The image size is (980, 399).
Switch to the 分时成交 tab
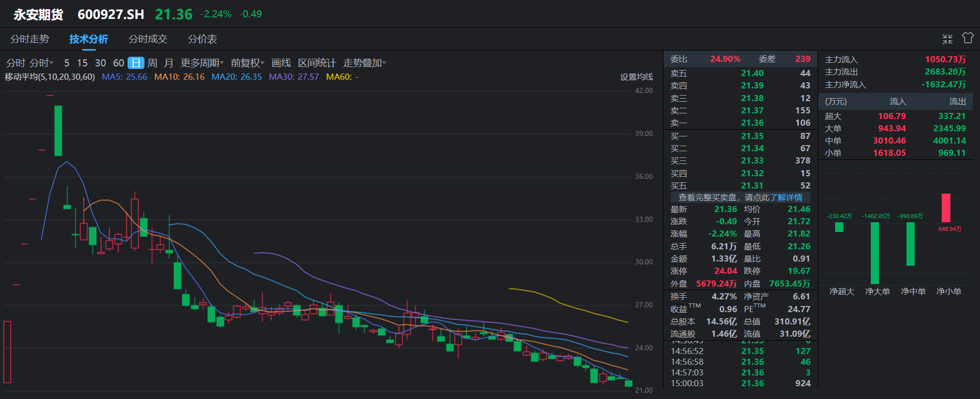[148, 39]
